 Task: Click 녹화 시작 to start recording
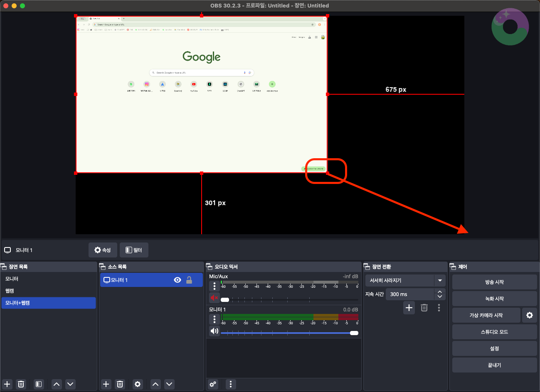click(495, 299)
